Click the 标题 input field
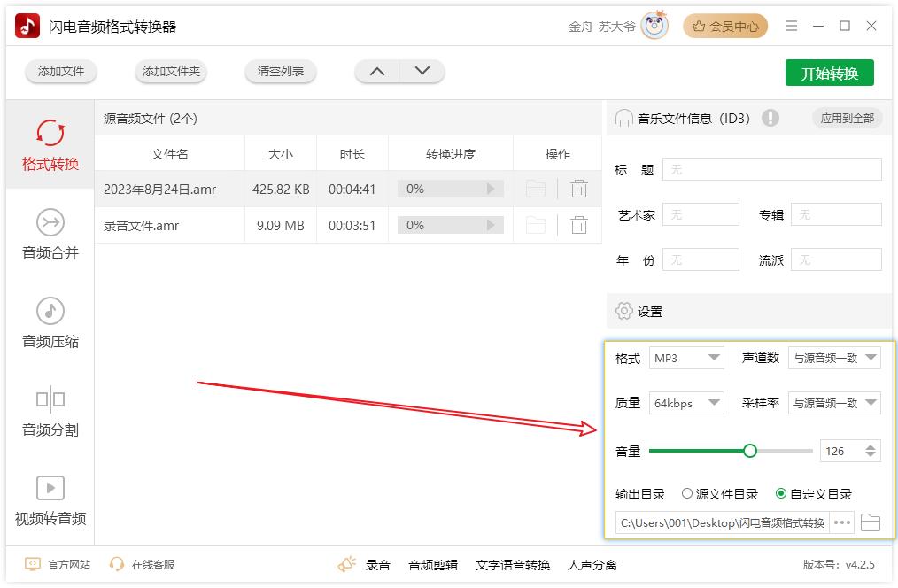The height and width of the screenshot is (588, 898). (771, 169)
